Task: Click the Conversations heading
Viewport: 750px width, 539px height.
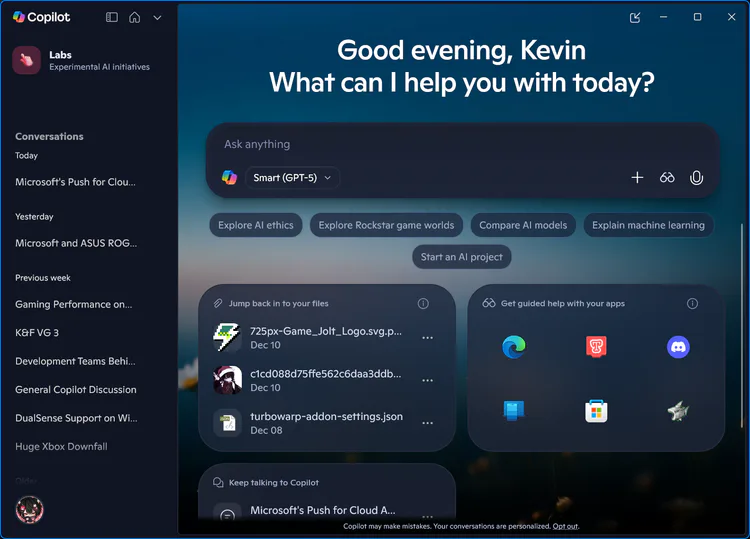Action: [49, 137]
